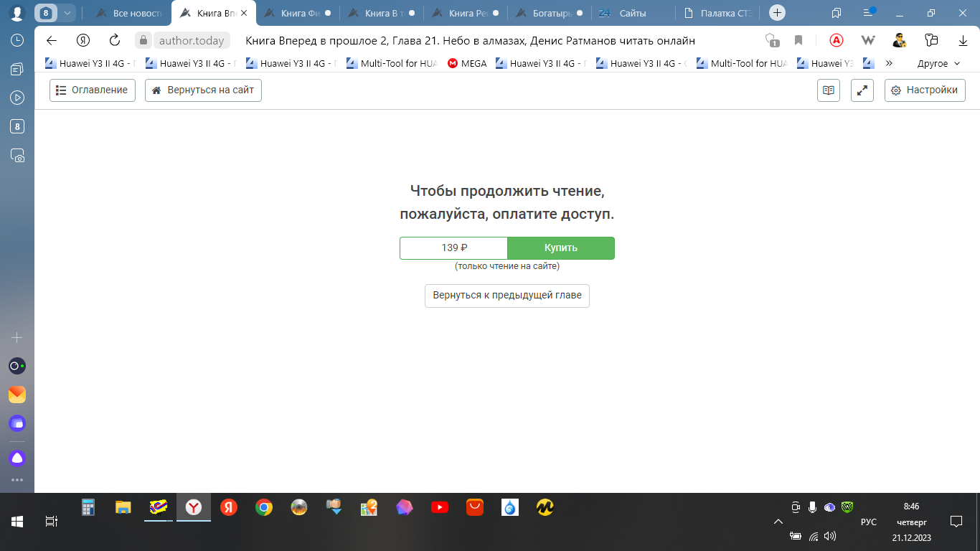This screenshot has width=980, height=551.
Task: Click the author.today address field
Action: coord(191,41)
